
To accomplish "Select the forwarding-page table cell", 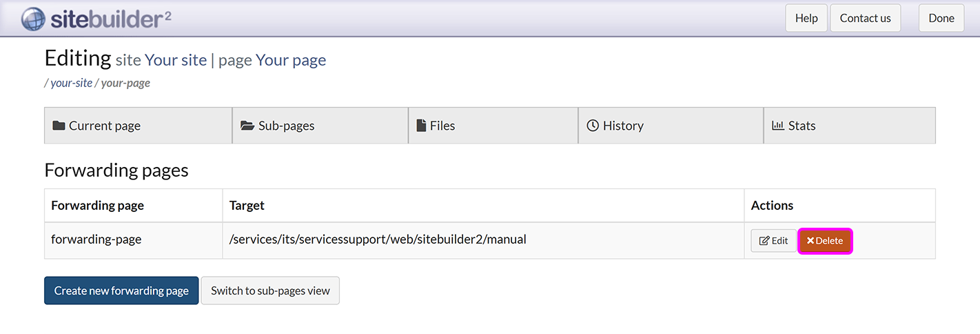I will click(96, 240).
